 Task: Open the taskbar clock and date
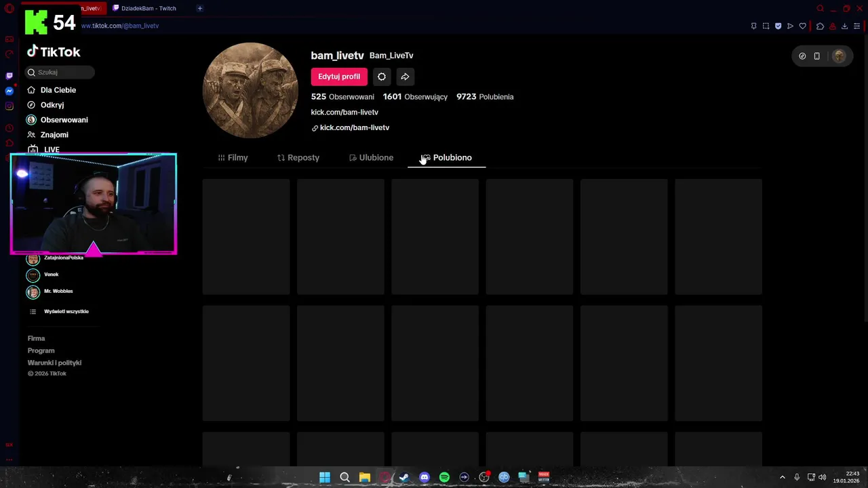coord(847,477)
